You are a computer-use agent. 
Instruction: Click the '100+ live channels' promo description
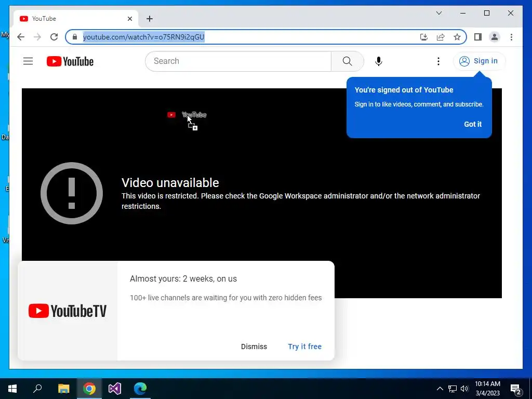tap(225, 298)
